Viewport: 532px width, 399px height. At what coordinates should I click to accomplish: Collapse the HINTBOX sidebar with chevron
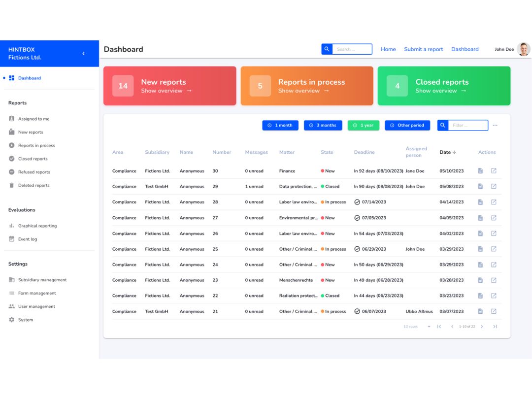coord(83,54)
